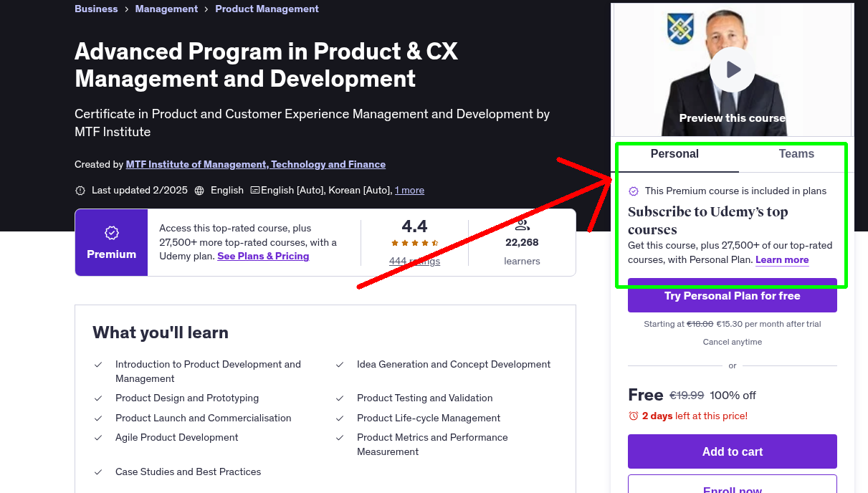This screenshot has height=493, width=868.
Task: Show the '1 more' caption languages
Action: (x=409, y=190)
